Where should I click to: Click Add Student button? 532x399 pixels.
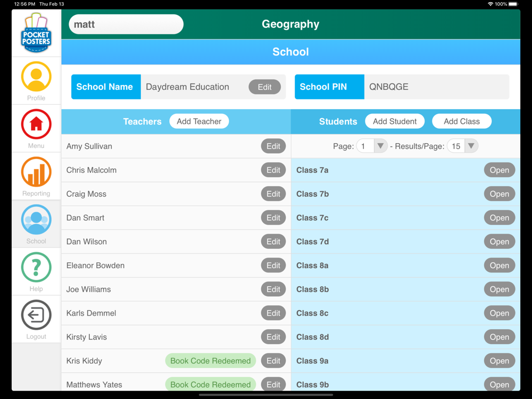(395, 121)
